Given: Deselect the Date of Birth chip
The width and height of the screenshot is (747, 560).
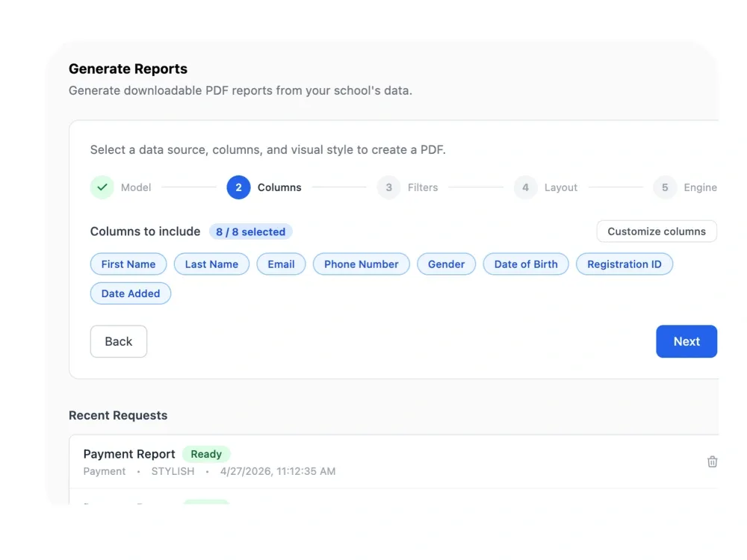Looking at the screenshot, I should [525, 264].
